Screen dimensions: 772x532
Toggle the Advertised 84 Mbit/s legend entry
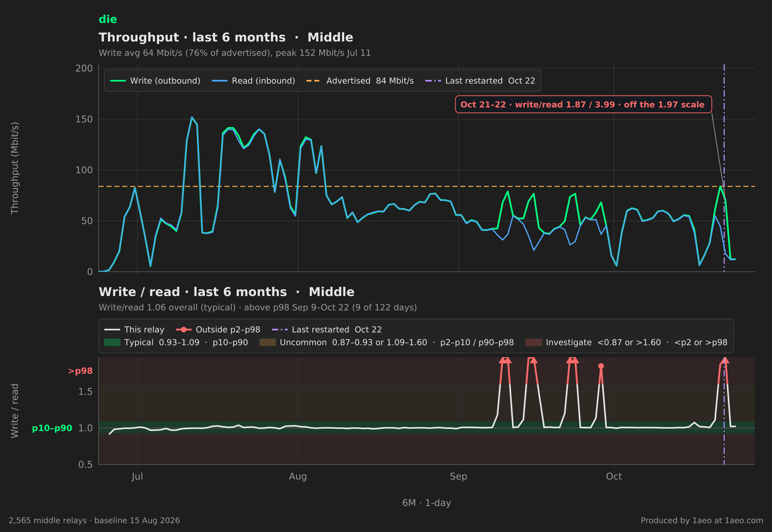pos(360,81)
